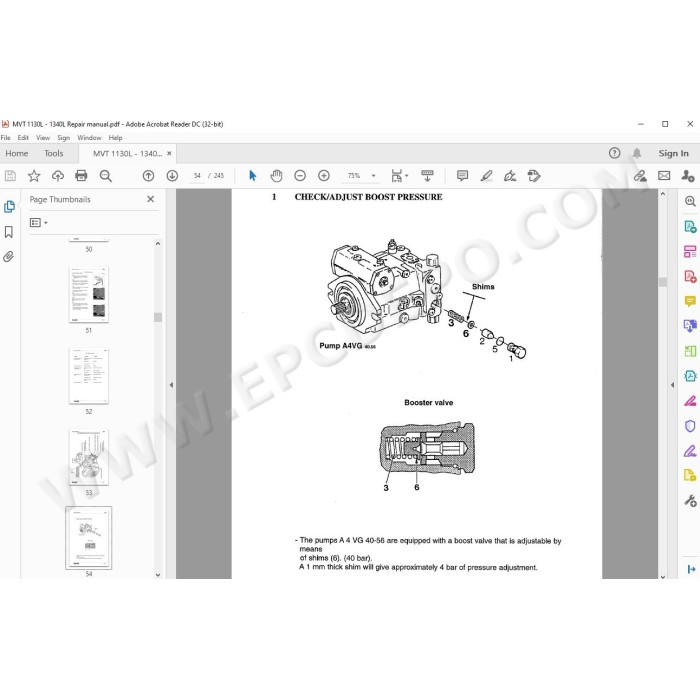The width and height of the screenshot is (700, 700).
Task: Click the share link icon
Action: pos(640,176)
